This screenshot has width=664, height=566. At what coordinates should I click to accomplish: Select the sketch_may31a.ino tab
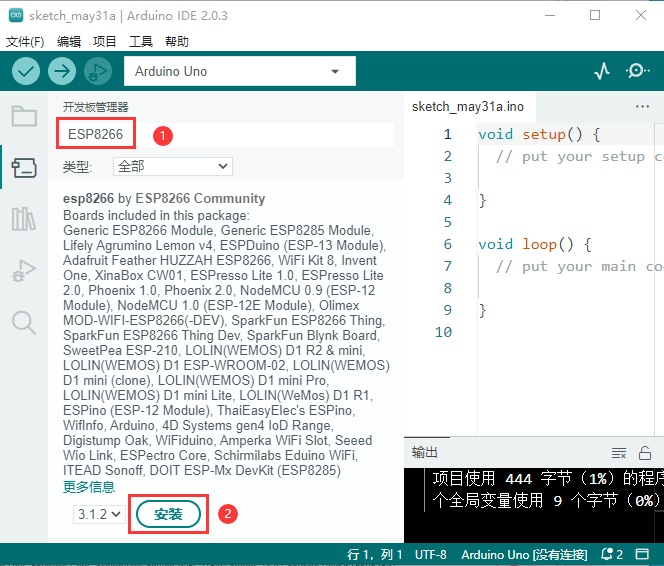pyautogui.click(x=468, y=106)
